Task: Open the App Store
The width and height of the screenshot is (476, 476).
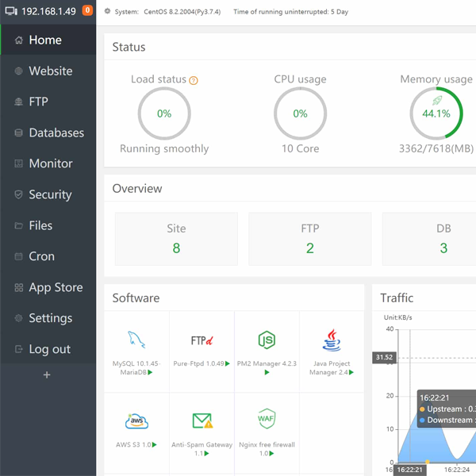Action: pos(48,287)
